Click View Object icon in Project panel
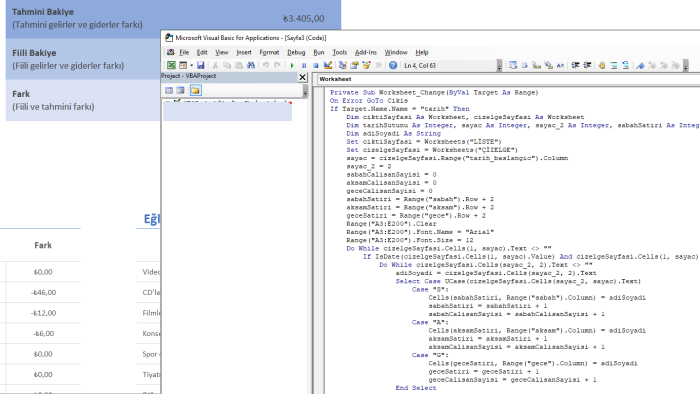 [x=180, y=90]
